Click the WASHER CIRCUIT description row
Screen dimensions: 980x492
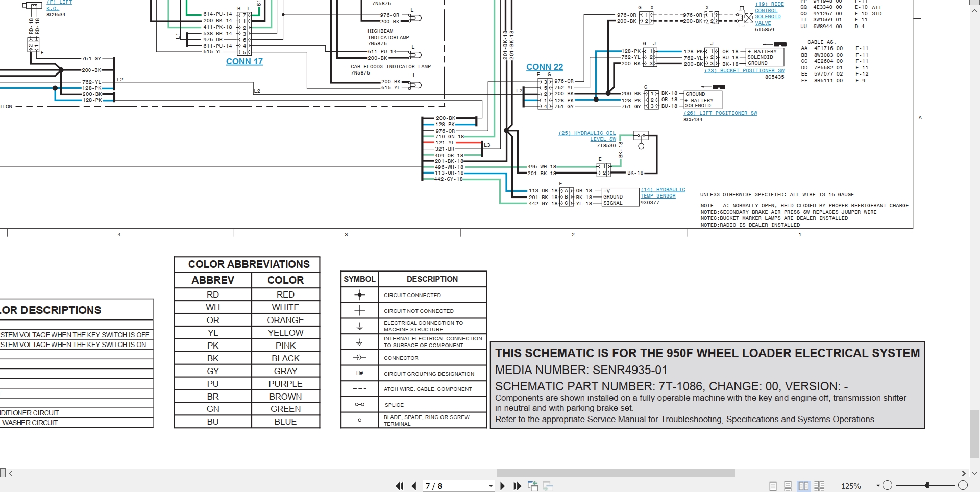click(x=77, y=423)
